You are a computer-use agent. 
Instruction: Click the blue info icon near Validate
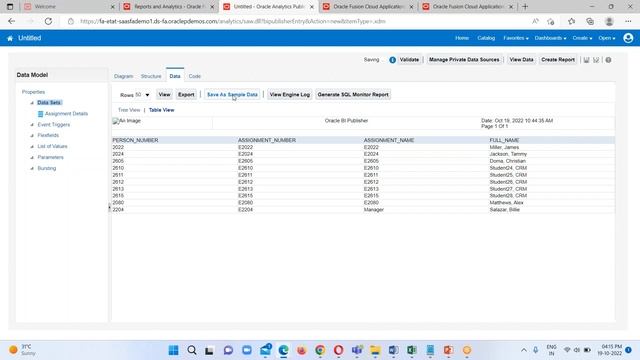[392, 60]
